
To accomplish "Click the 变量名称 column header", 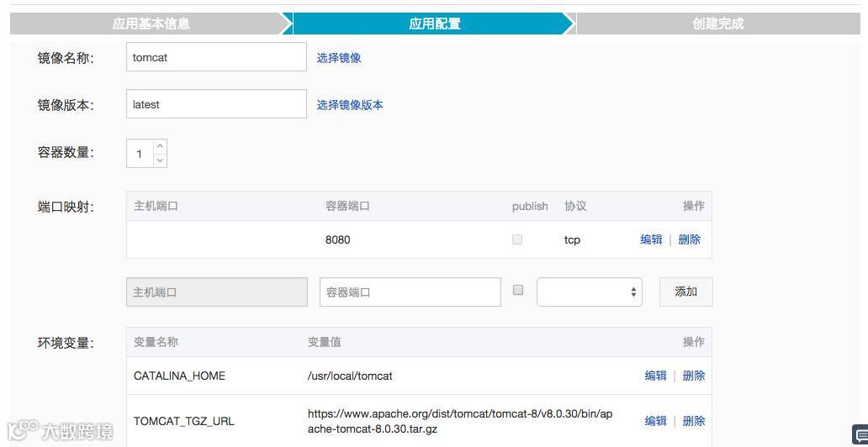I will (156, 342).
